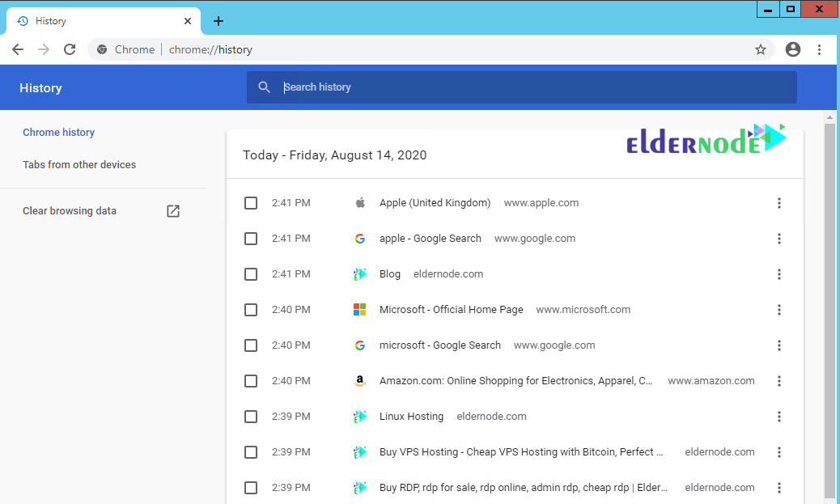Click the vertical scrollbar thumb
The height and width of the screenshot is (504, 840).
click(829, 311)
